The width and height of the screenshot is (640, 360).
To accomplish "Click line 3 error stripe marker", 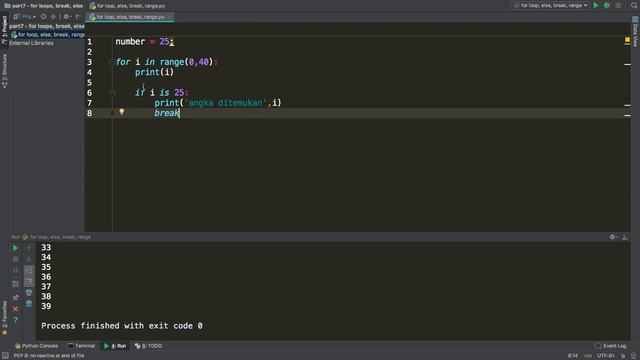I will point(627,64).
